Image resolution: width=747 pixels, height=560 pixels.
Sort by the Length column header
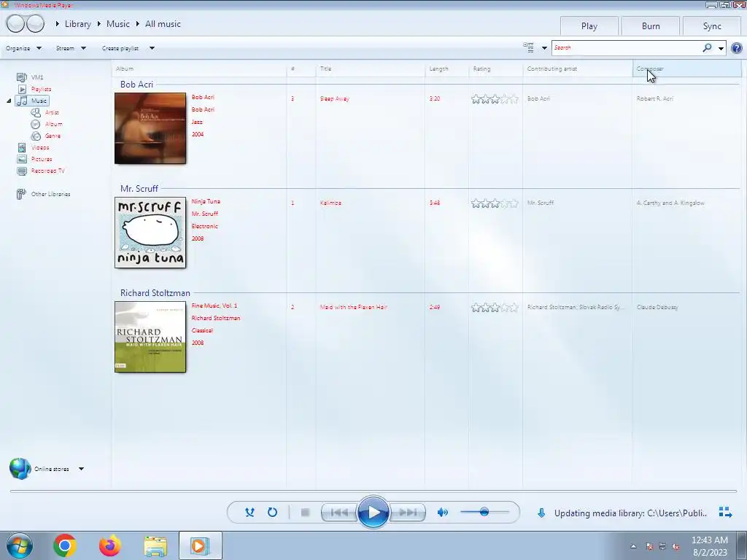pos(446,69)
